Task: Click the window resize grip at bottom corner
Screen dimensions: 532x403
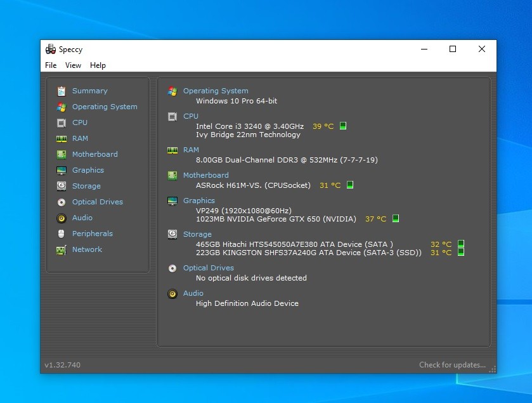Action: (492, 369)
